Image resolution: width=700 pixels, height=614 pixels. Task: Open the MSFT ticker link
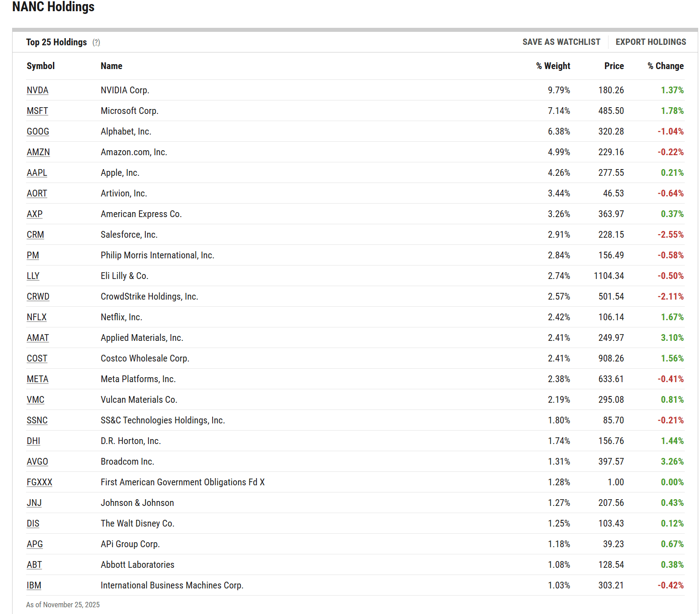tap(37, 111)
